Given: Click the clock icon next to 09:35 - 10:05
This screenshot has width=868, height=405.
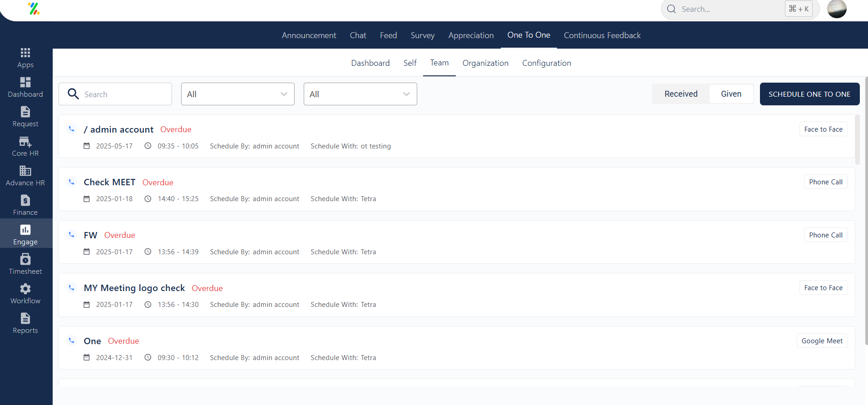Looking at the screenshot, I should pyautogui.click(x=148, y=146).
